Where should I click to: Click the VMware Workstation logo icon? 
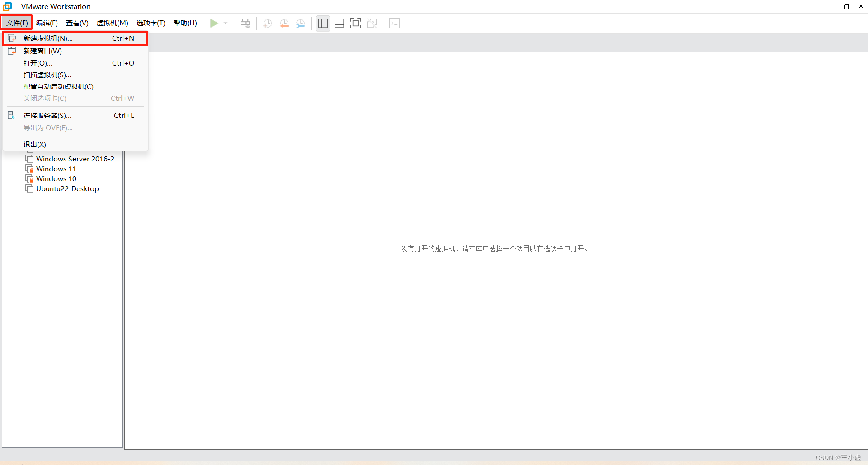click(7, 6)
